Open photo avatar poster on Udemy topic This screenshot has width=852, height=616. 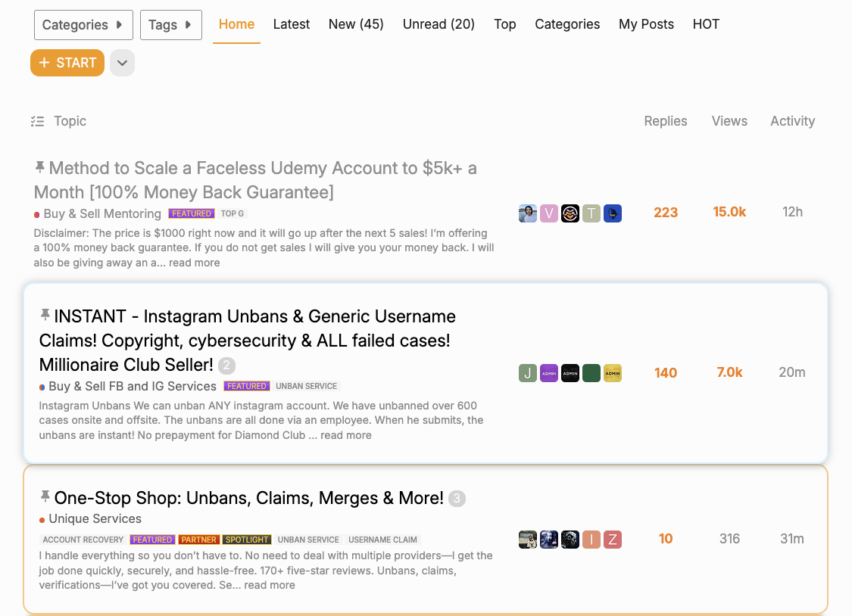click(528, 213)
